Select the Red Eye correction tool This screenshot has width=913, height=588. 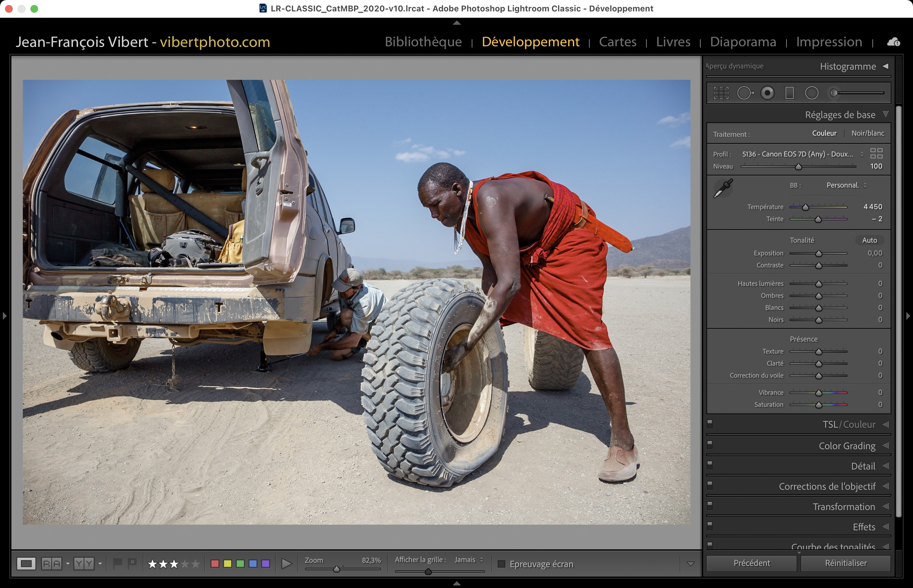click(767, 93)
